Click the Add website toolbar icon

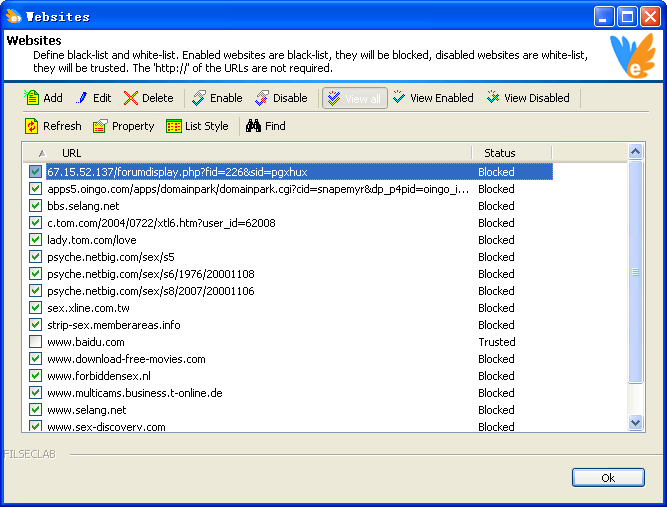pyautogui.click(x=32, y=98)
